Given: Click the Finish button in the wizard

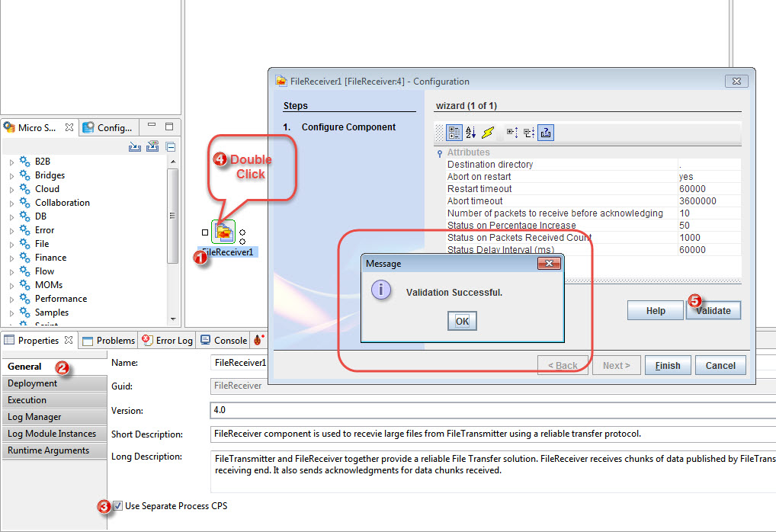Looking at the screenshot, I should [667, 366].
